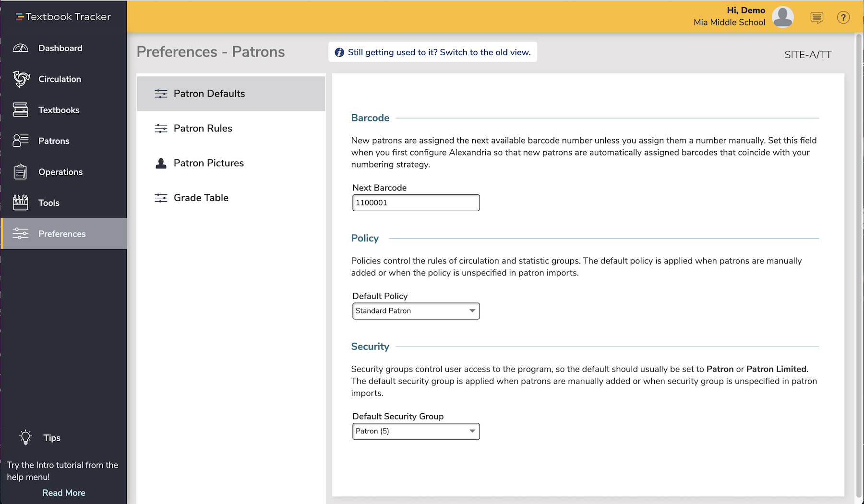Open the Default Policy dropdown

point(415,311)
